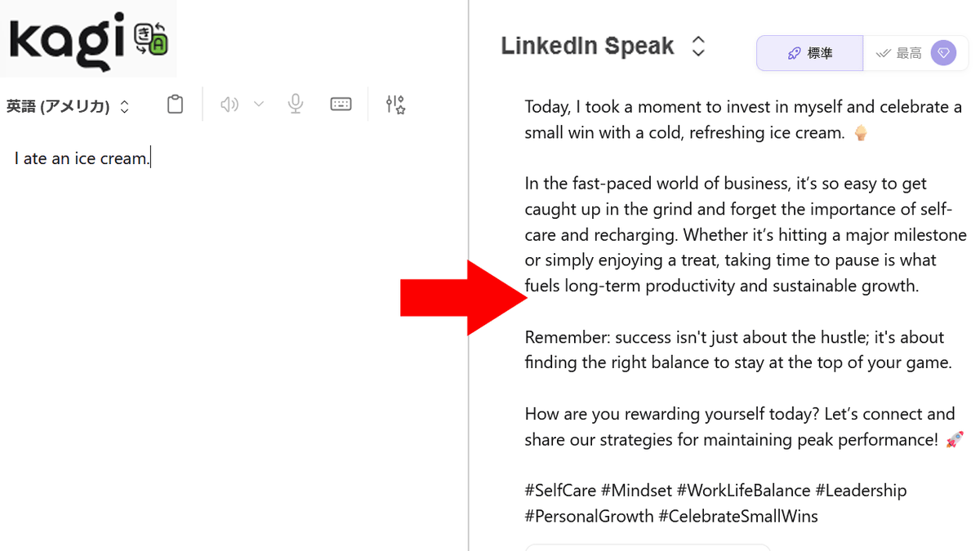Image resolution: width=980 pixels, height=551 pixels.
Task: Open translation settings sliders icon
Action: click(x=396, y=104)
